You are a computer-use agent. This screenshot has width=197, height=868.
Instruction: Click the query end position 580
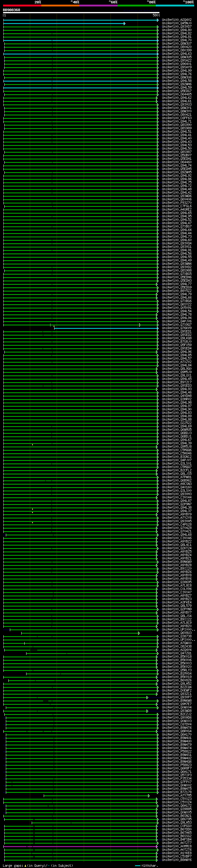pos(155,15)
